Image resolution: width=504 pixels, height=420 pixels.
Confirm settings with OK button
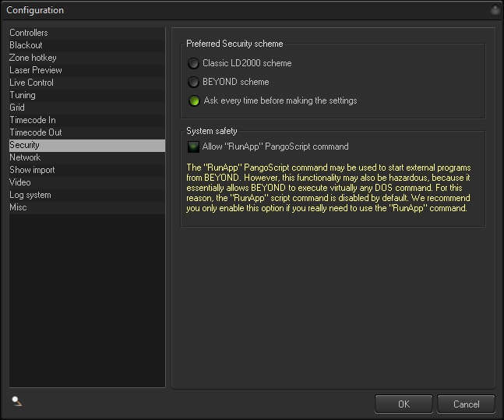click(404, 404)
